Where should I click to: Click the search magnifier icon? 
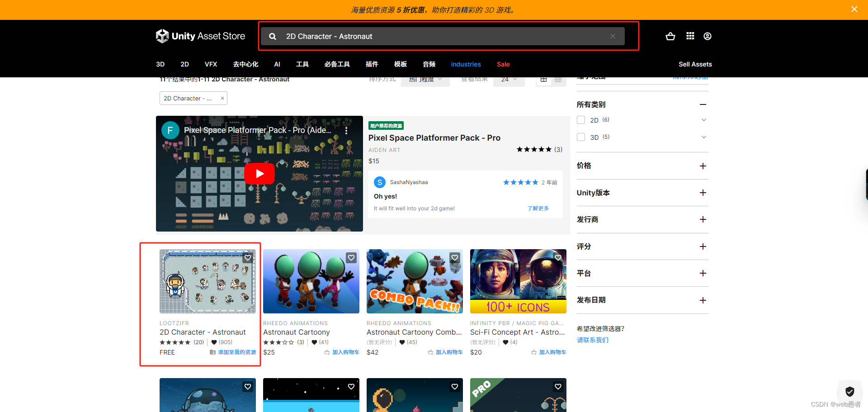click(x=272, y=36)
